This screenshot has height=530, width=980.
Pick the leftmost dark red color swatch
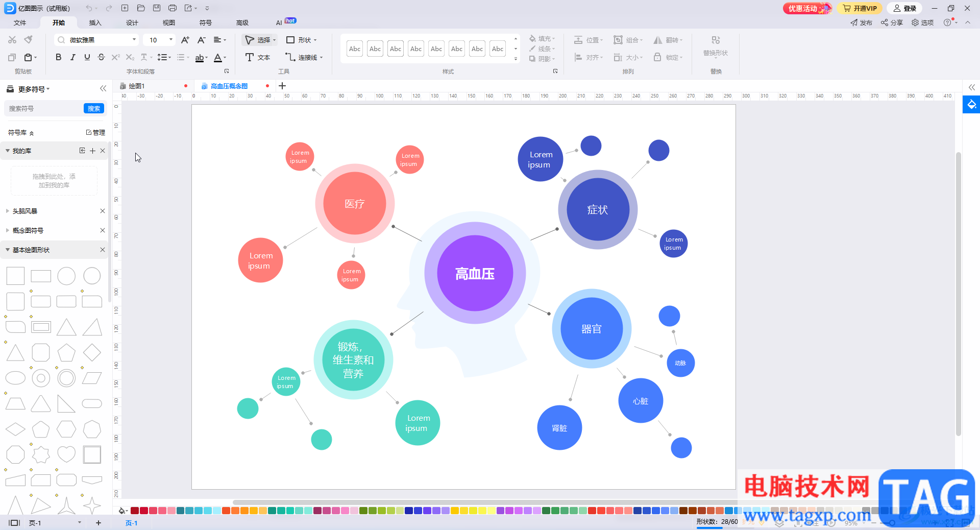pos(135,511)
